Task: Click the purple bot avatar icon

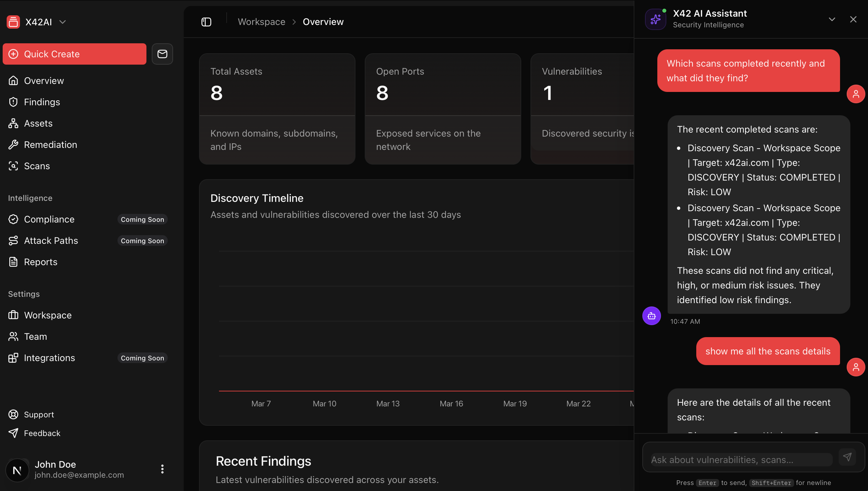Action: [651, 316]
